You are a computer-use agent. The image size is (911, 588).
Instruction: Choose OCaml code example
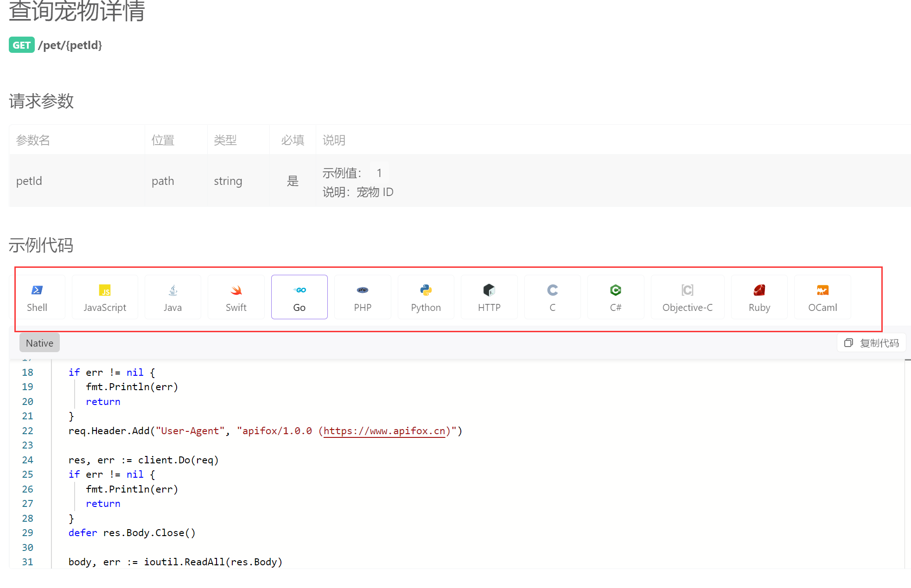coord(822,297)
